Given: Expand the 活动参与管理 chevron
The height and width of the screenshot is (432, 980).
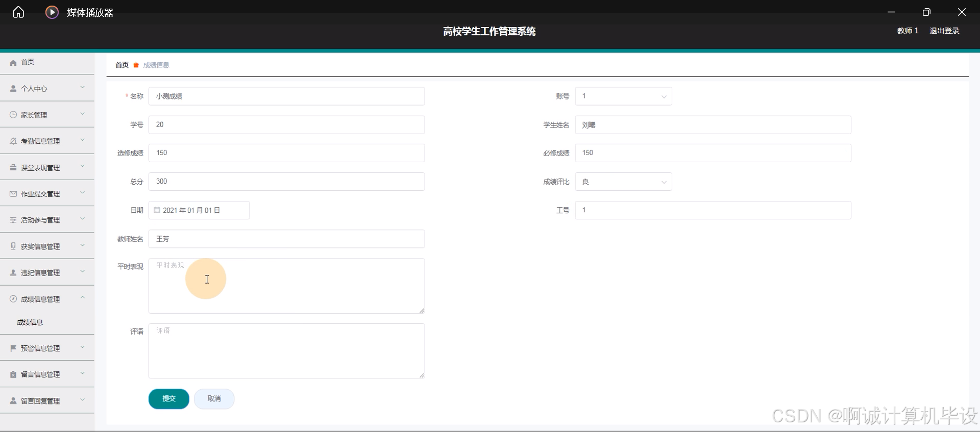Looking at the screenshot, I should click(83, 219).
